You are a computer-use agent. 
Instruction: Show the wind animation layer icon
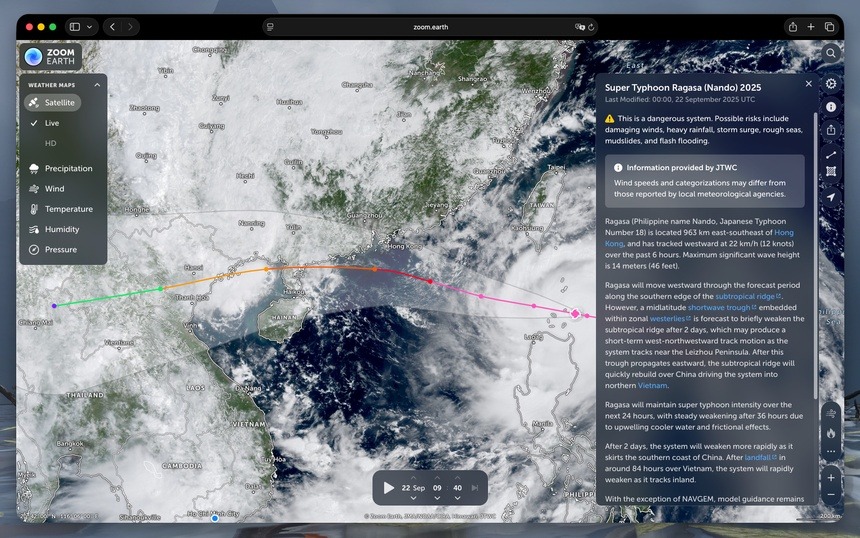tap(831, 412)
